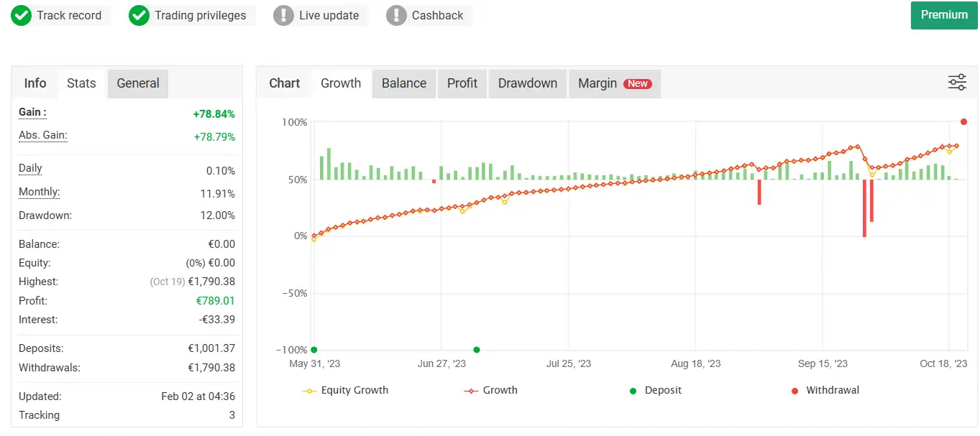Toggle the Growth series in the legend
This screenshot has width=980, height=436.
coord(500,390)
